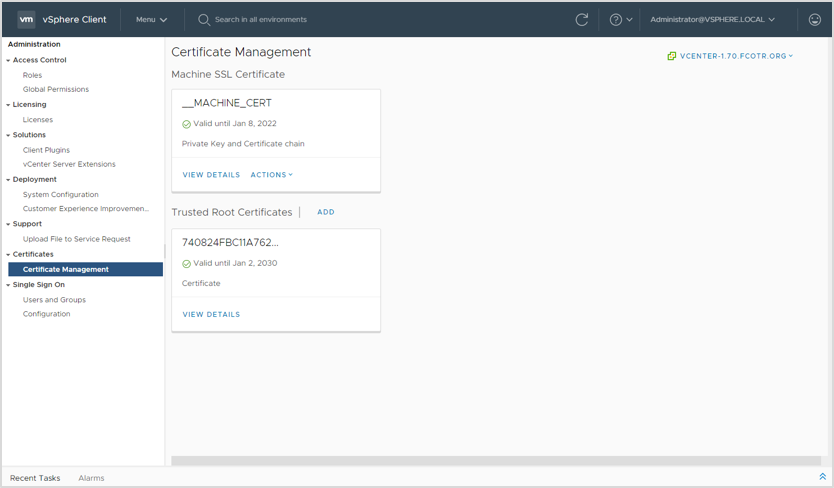Click the Certificate Management page heading
Screen dimensions: 834x488
coord(241,52)
